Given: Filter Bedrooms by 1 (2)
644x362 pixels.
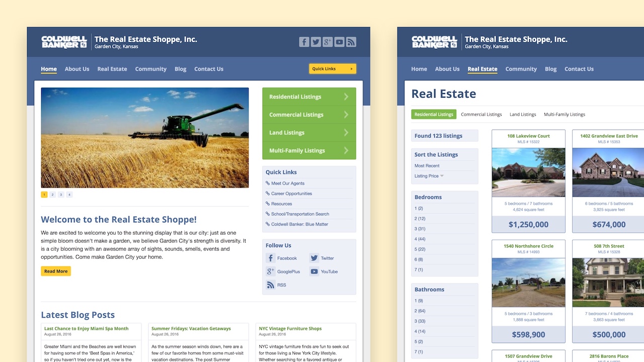Looking at the screenshot, I should [419, 208].
